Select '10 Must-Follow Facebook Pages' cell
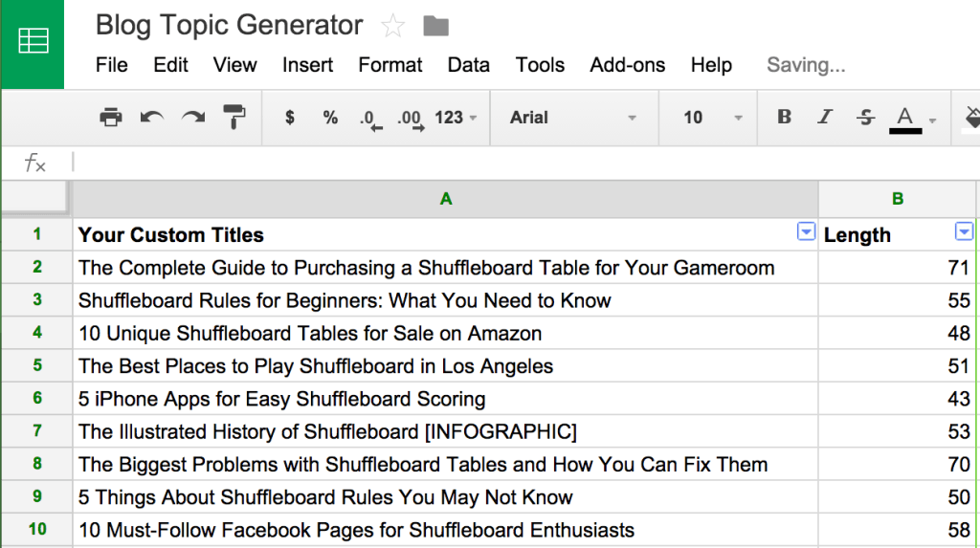The image size is (980, 548). pos(445,530)
